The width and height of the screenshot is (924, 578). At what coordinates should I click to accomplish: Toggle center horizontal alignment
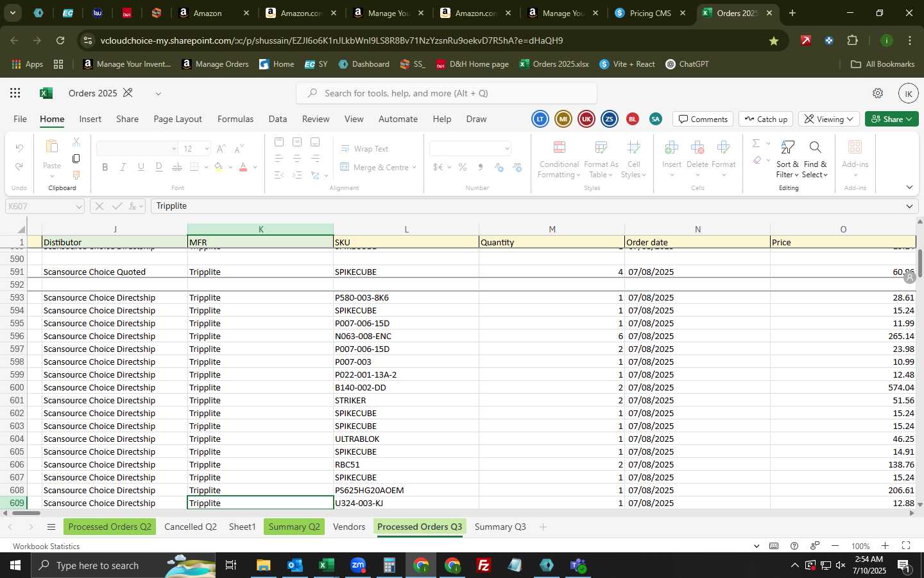[297, 158]
